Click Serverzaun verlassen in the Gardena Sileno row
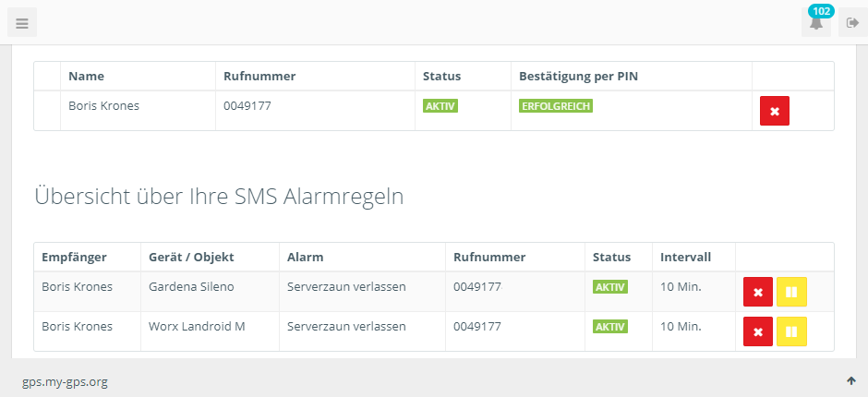This screenshot has width=868, height=397. (x=346, y=287)
